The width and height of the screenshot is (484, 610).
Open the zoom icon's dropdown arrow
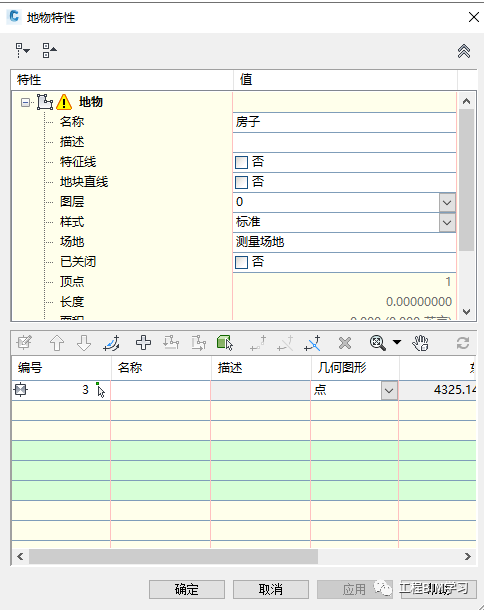396,342
